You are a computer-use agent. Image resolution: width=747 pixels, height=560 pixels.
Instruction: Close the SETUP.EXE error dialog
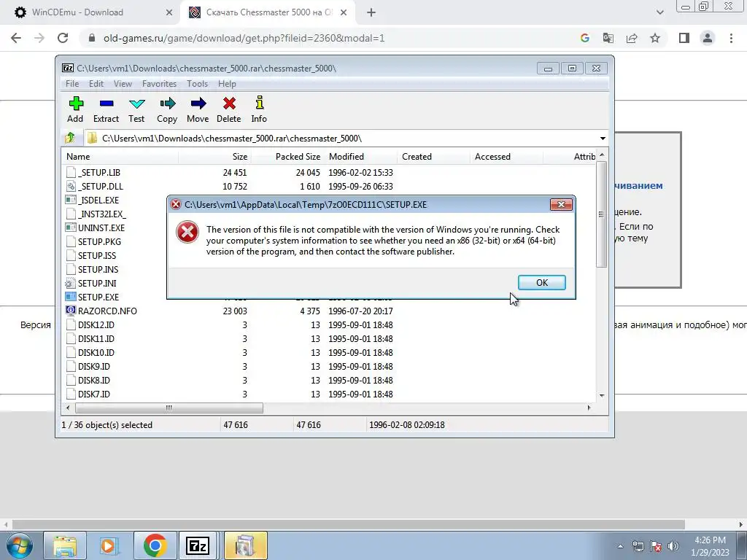(x=561, y=204)
